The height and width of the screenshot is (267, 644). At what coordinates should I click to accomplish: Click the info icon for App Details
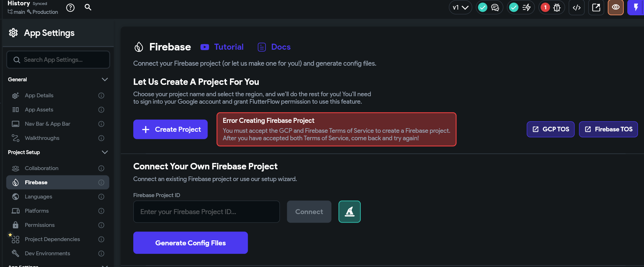tap(101, 96)
